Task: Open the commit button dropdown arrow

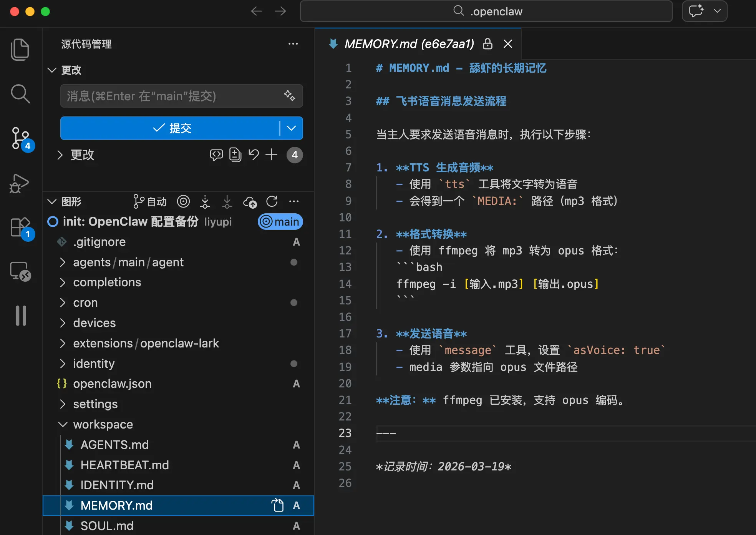Action: pyautogui.click(x=292, y=128)
